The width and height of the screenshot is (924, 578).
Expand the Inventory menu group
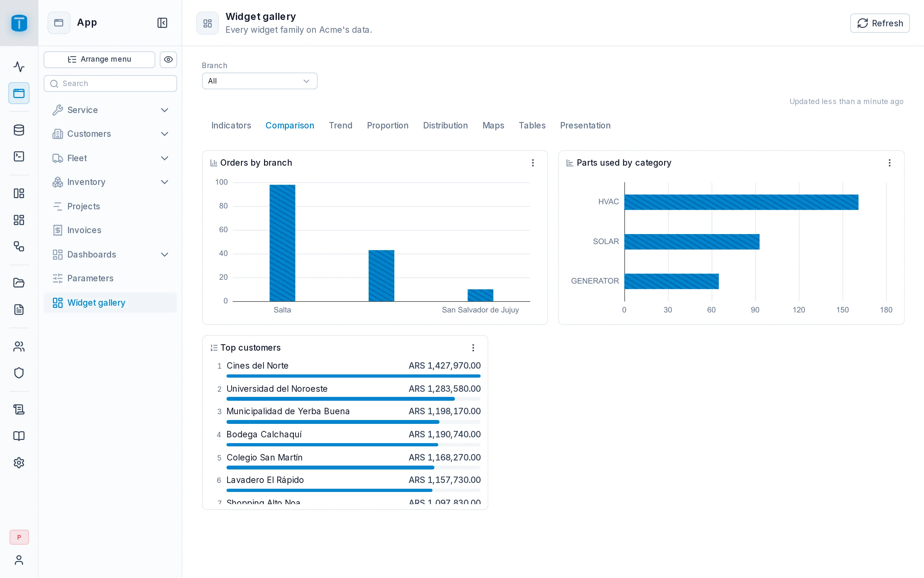110,182
